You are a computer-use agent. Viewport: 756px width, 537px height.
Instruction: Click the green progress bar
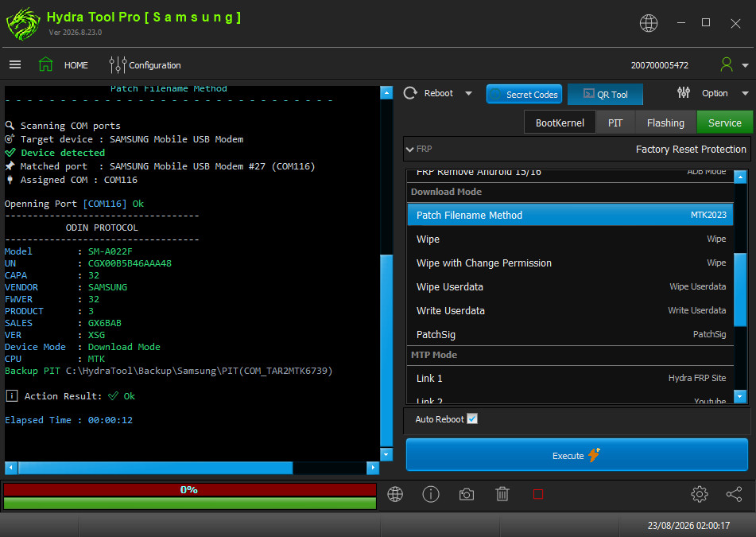[189, 504]
